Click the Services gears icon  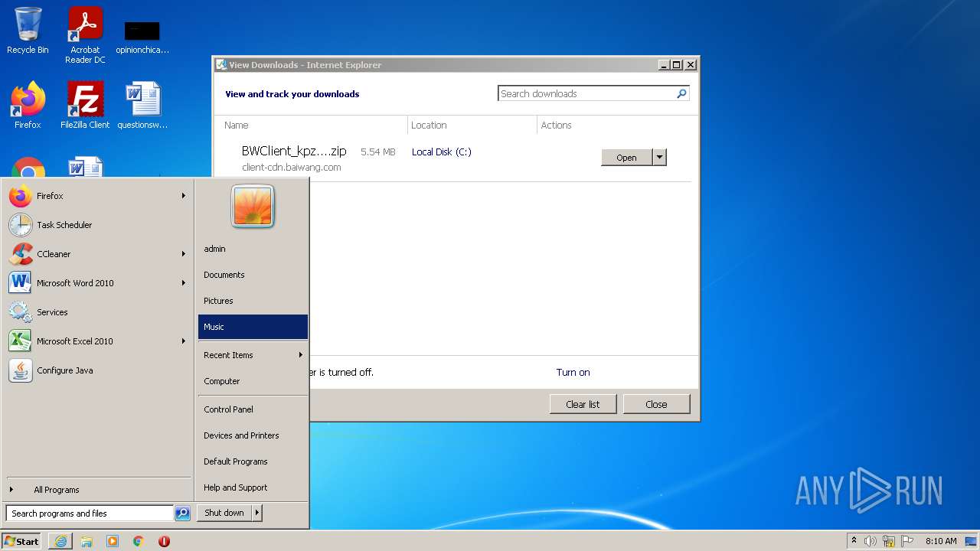(x=21, y=312)
